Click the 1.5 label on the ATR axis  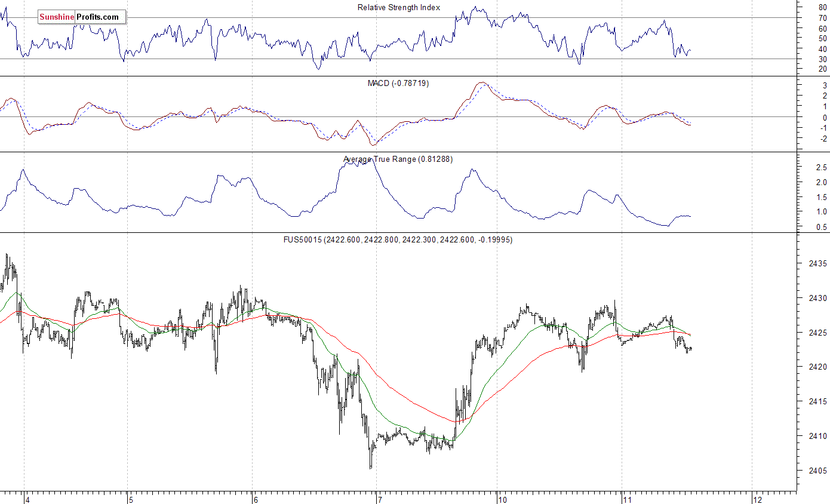[x=822, y=198]
